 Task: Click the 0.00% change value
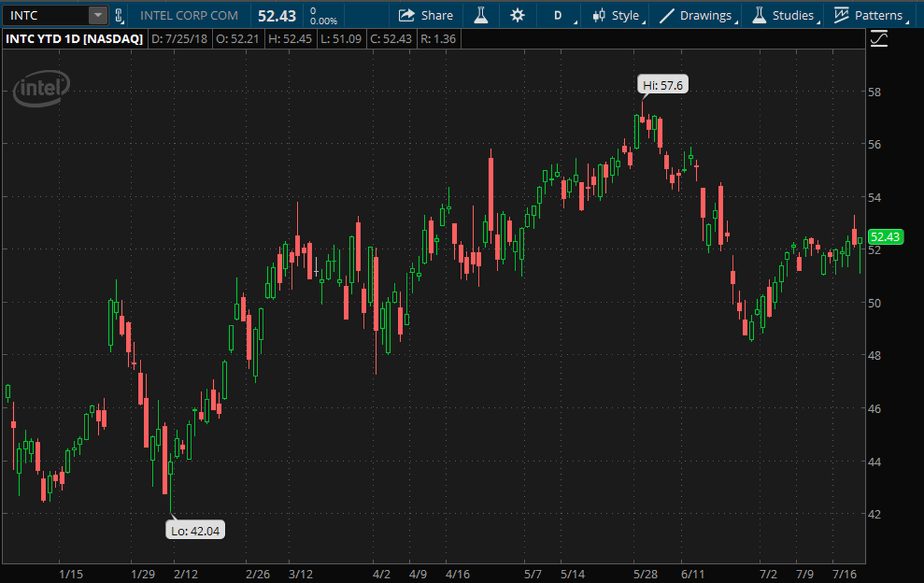pos(323,21)
